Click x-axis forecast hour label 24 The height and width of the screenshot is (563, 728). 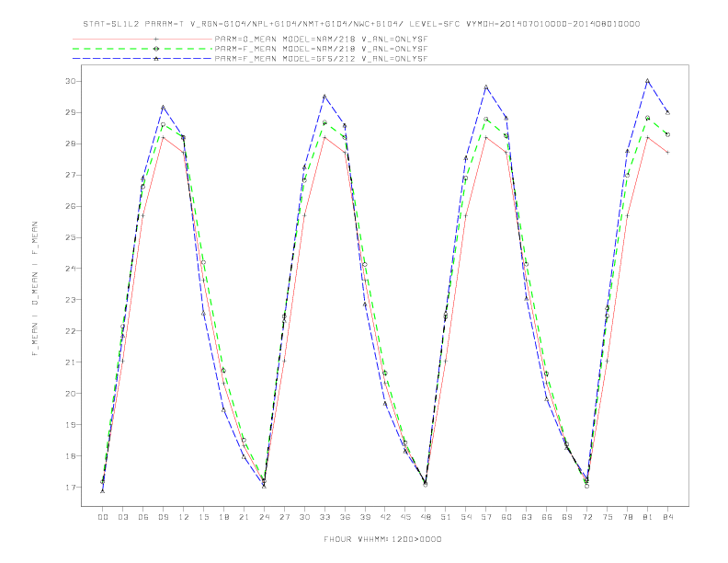pyautogui.click(x=264, y=517)
